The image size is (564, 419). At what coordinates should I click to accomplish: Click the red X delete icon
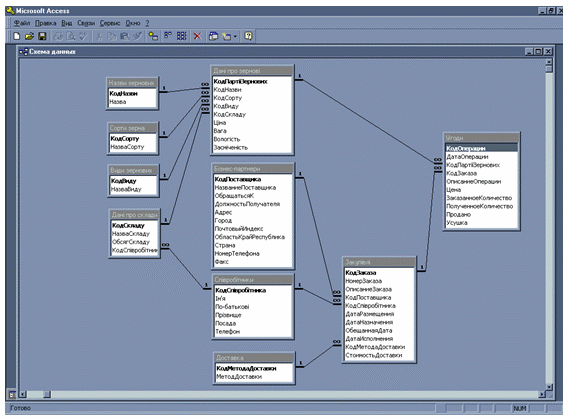(x=197, y=36)
